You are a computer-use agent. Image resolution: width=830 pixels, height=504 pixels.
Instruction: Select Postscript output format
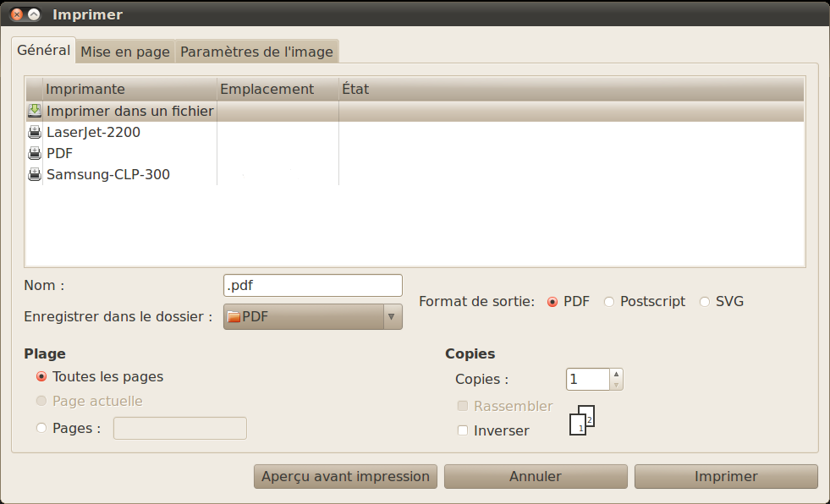tap(609, 302)
